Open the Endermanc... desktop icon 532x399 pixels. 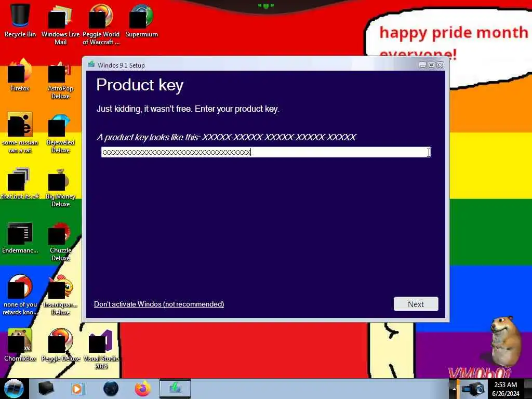(20, 237)
